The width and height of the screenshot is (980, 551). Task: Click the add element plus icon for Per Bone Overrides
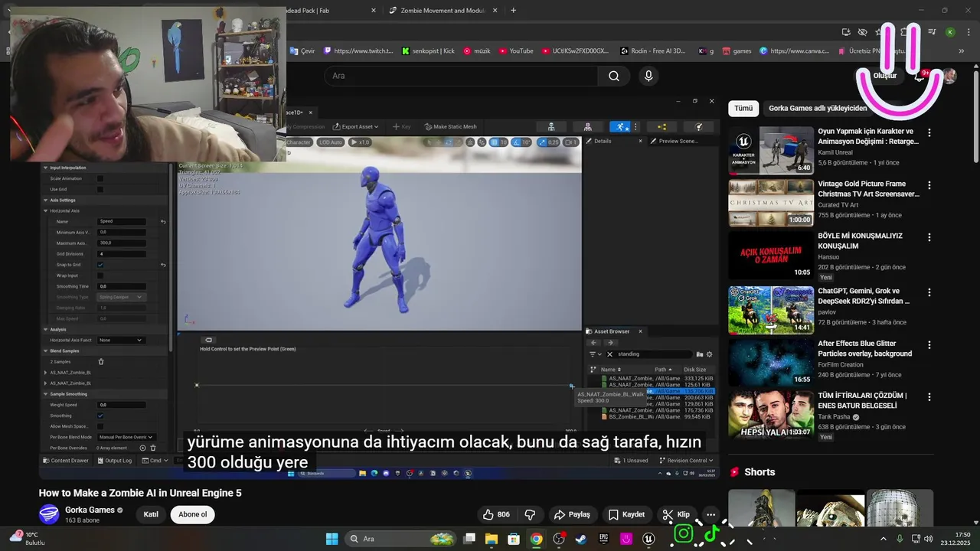click(142, 448)
